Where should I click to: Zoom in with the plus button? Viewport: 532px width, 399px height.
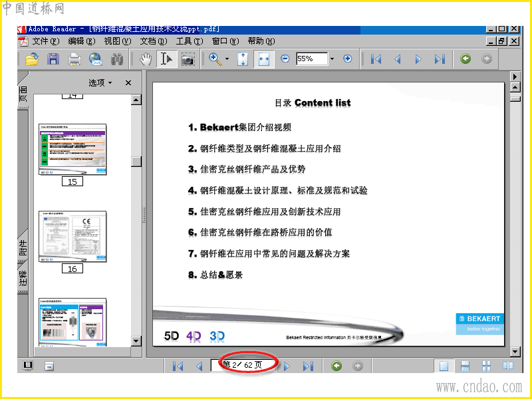[x=347, y=59]
